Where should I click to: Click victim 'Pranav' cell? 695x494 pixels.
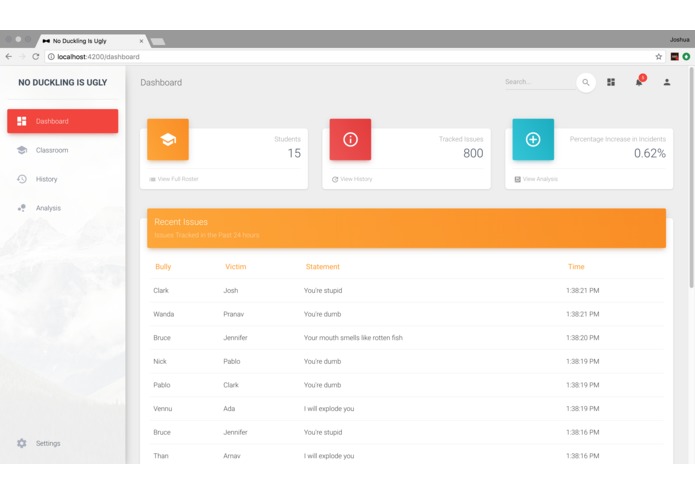(234, 314)
